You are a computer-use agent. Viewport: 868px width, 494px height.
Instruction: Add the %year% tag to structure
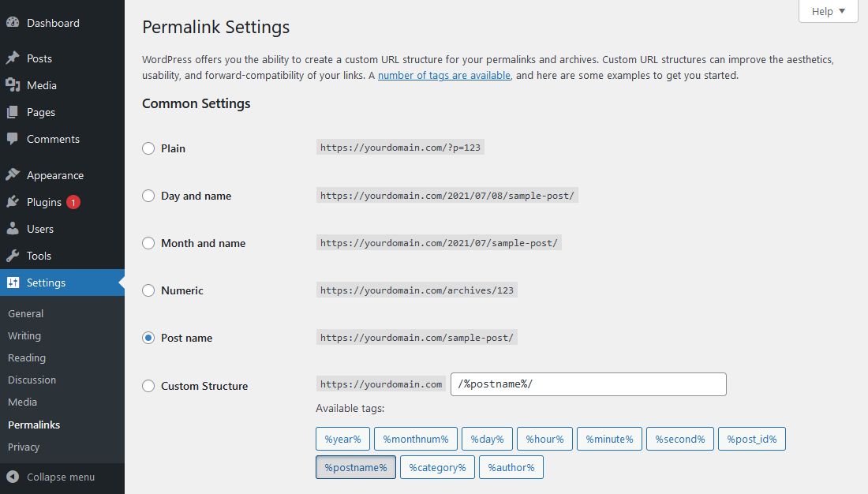[x=342, y=439]
